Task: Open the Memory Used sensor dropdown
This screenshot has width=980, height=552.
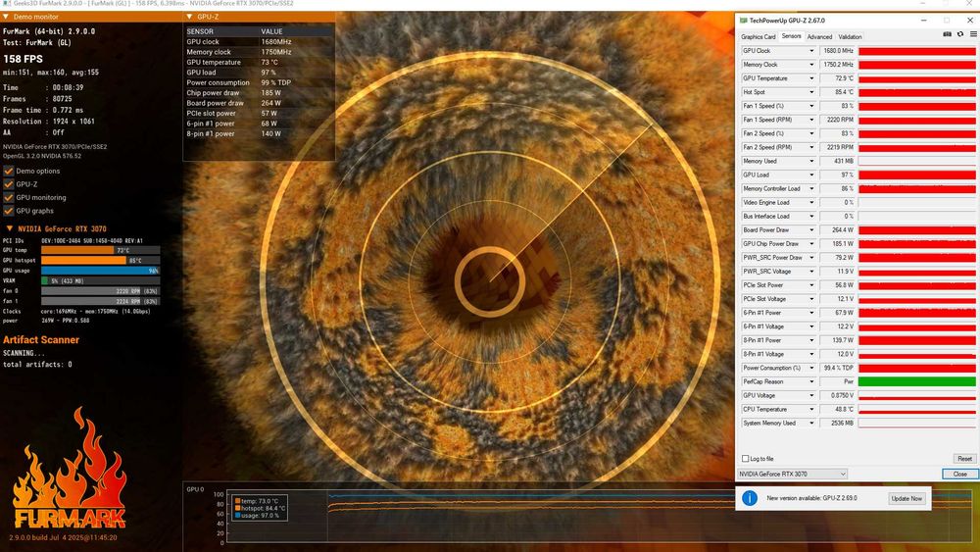Action: click(811, 161)
